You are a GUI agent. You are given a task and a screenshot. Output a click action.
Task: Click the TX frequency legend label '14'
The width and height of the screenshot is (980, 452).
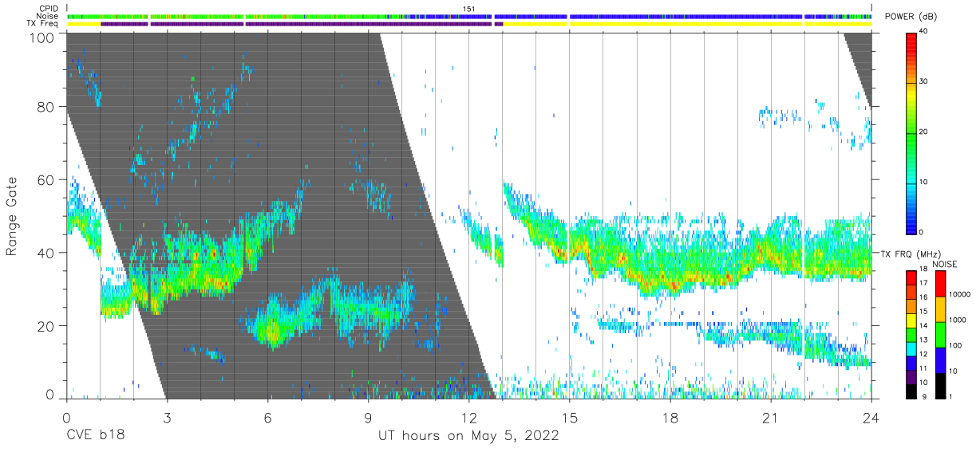923,326
